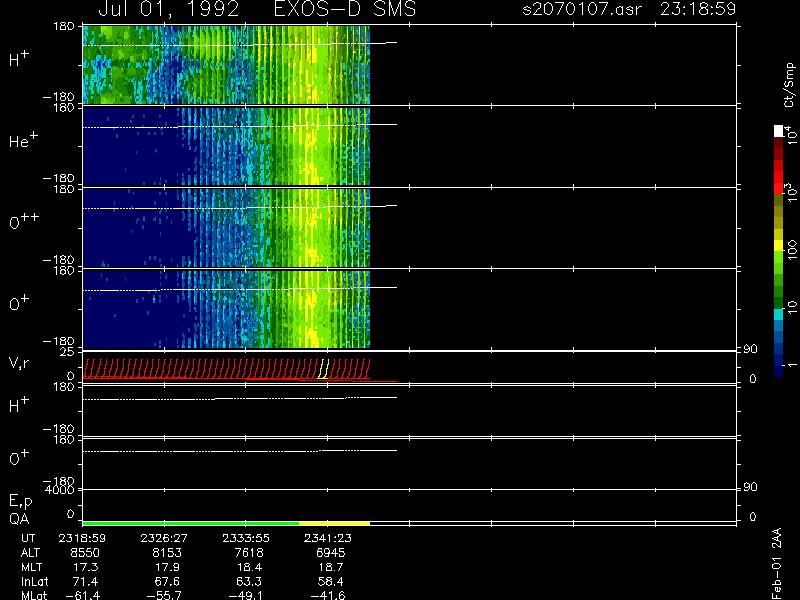
Task: Click the yellow segment of the QA bar
Action: [335, 523]
